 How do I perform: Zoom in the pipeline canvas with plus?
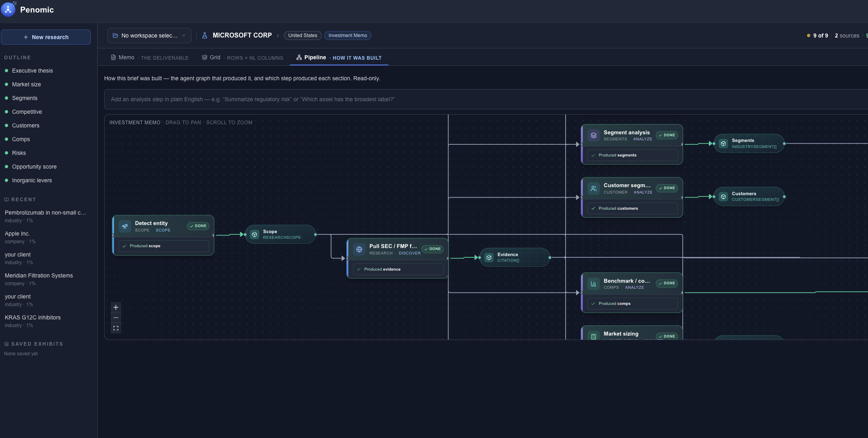pyautogui.click(x=116, y=307)
